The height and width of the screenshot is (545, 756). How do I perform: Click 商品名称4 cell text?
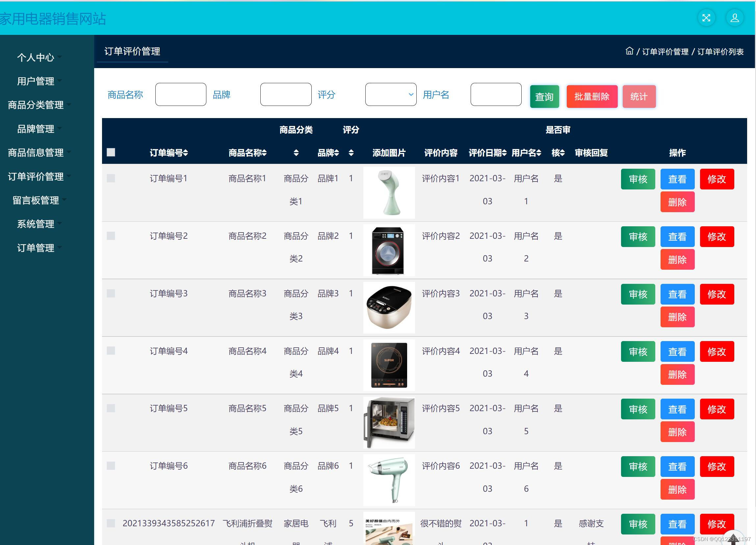pyautogui.click(x=247, y=351)
